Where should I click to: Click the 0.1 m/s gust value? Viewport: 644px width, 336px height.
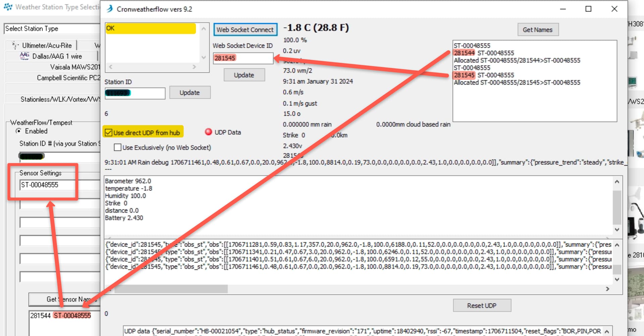tap(300, 103)
